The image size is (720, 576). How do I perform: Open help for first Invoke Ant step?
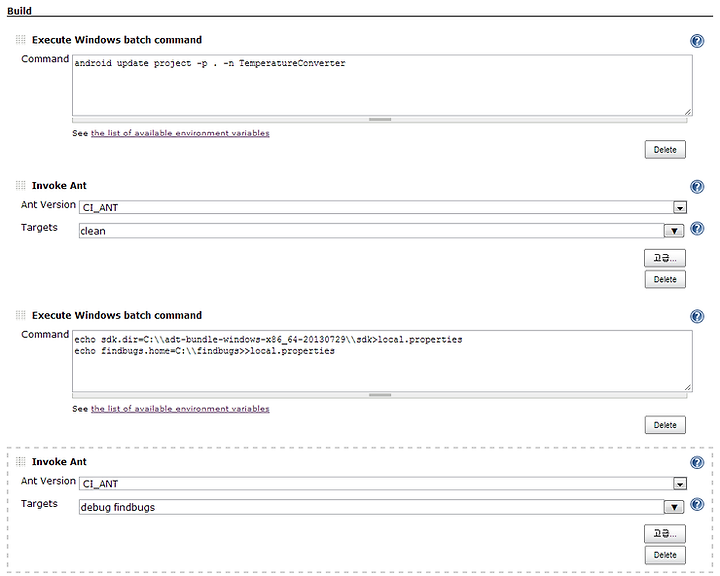coord(697,186)
